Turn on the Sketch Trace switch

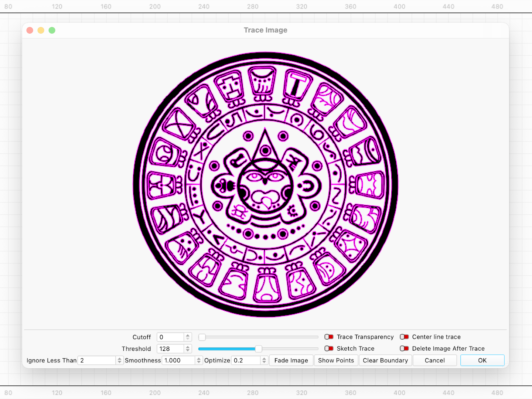(x=329, y=348)
